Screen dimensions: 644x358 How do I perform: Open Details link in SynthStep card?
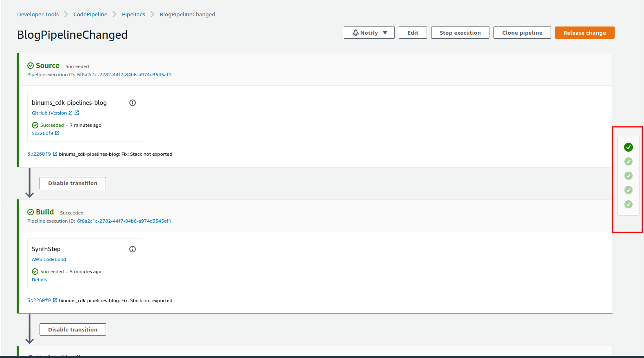[x=39, y=280]
